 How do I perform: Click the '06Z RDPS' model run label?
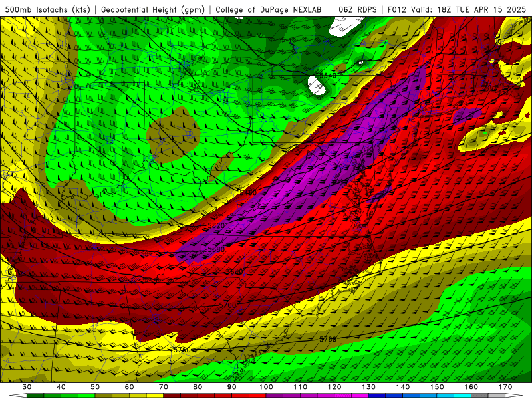click(x=358, y=10)
